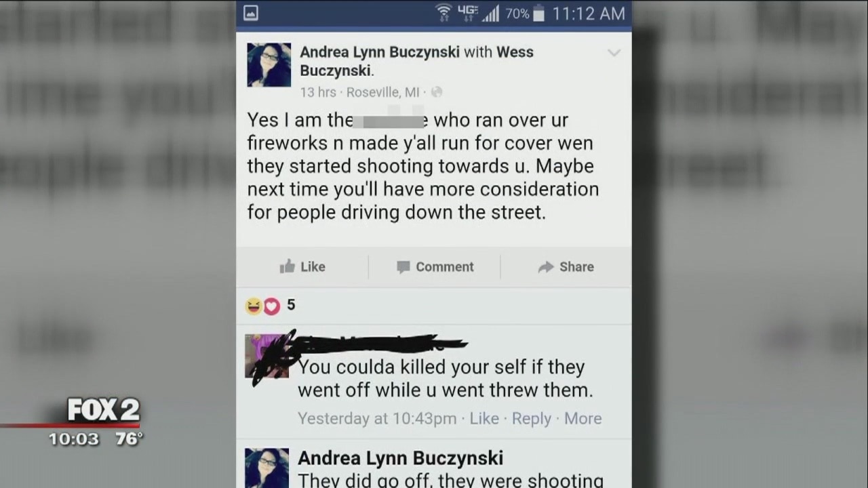Open post options chevron menu

614,53
